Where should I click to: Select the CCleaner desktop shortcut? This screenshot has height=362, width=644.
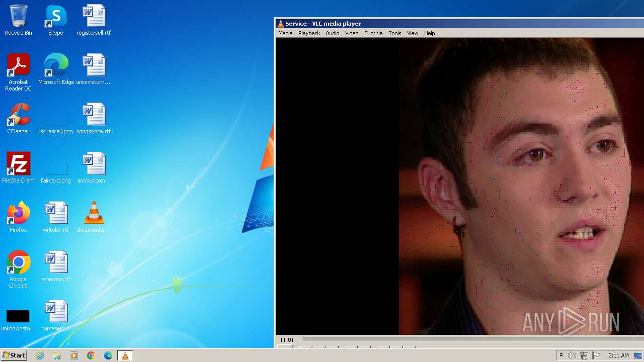(18, 119)
